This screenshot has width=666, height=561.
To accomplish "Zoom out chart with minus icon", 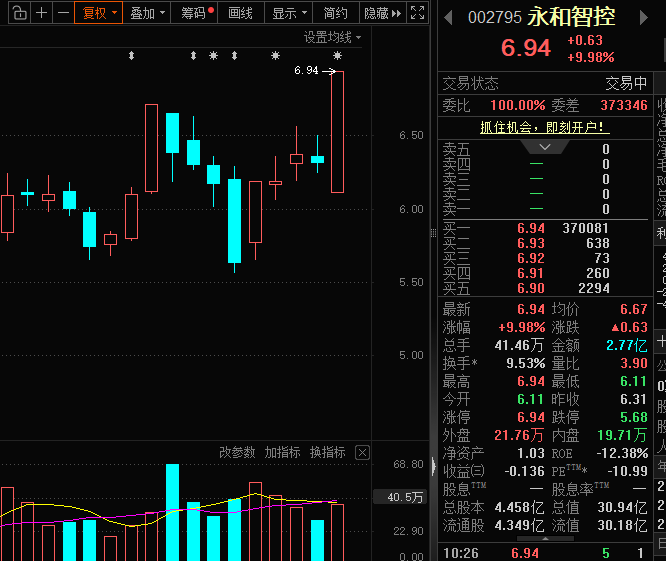I will click(63, 13).
